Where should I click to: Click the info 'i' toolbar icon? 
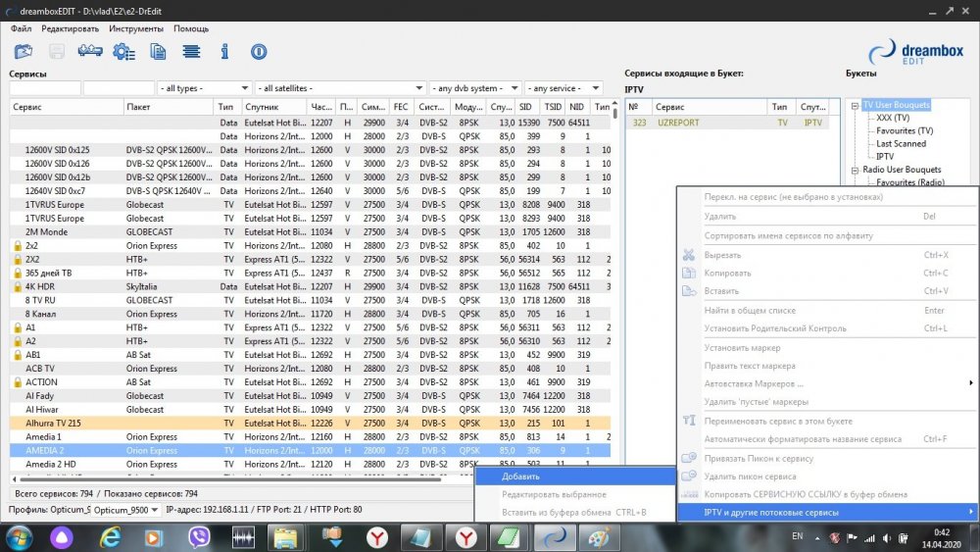[224, 52]
